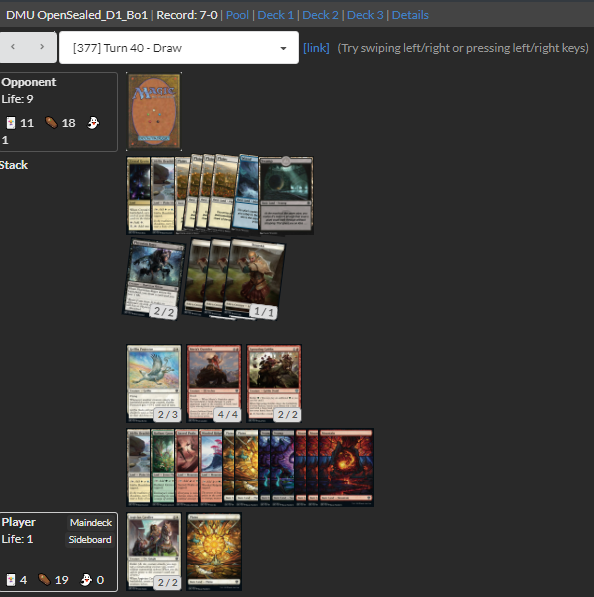Click the [link] permalink
The height and width of the screenshot is (597, 594).
(316, 48)
